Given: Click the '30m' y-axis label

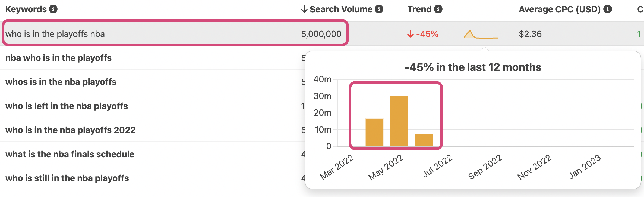Looking at the screenshot, I should [x=323, y=96].
